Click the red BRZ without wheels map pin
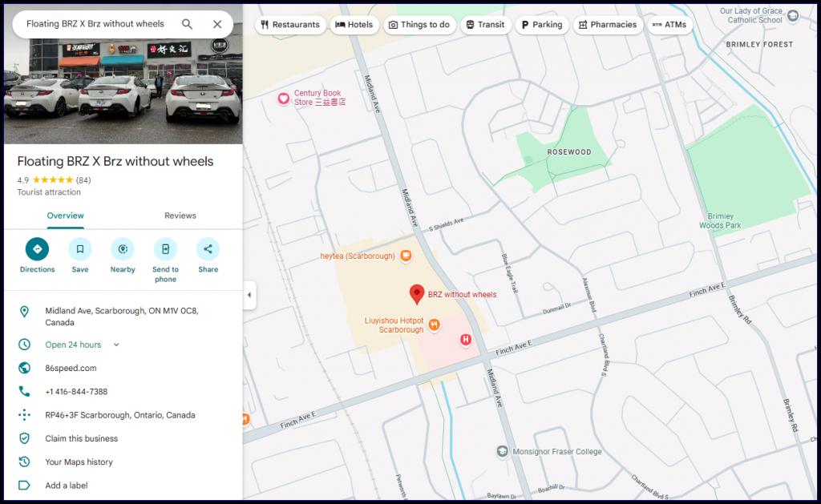 point(417,294)
